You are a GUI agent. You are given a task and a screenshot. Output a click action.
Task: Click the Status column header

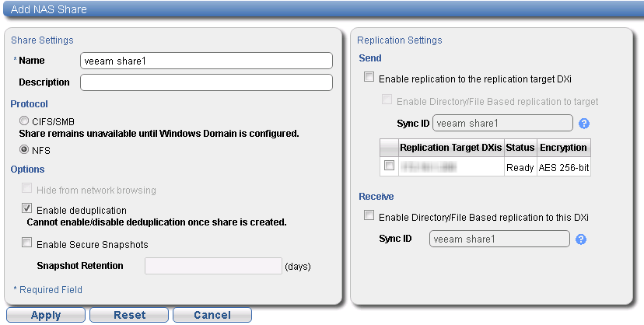(520, 148)
